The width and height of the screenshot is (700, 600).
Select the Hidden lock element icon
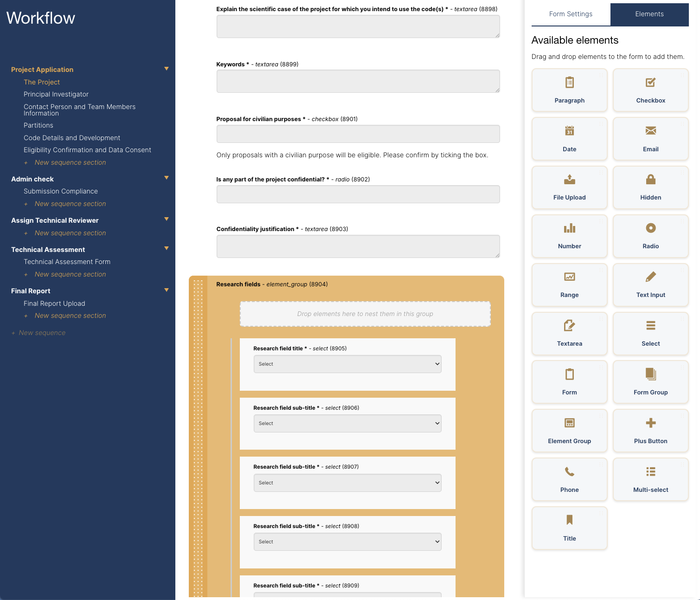[x=650, y=180]
